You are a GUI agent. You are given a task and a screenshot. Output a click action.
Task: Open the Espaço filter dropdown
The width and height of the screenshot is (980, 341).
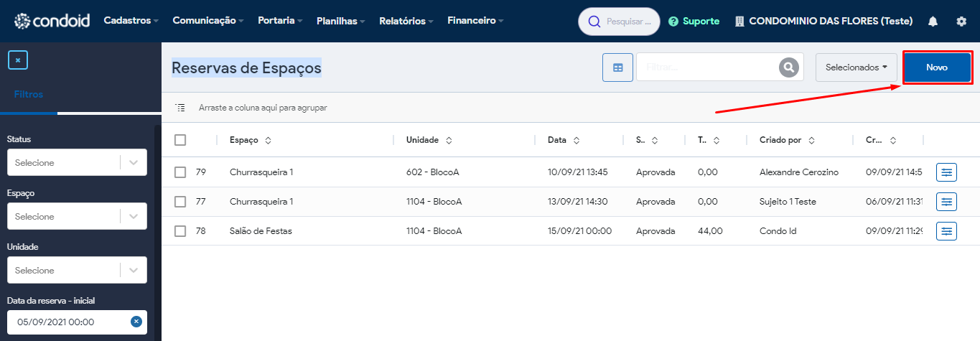tap(77, 216)
